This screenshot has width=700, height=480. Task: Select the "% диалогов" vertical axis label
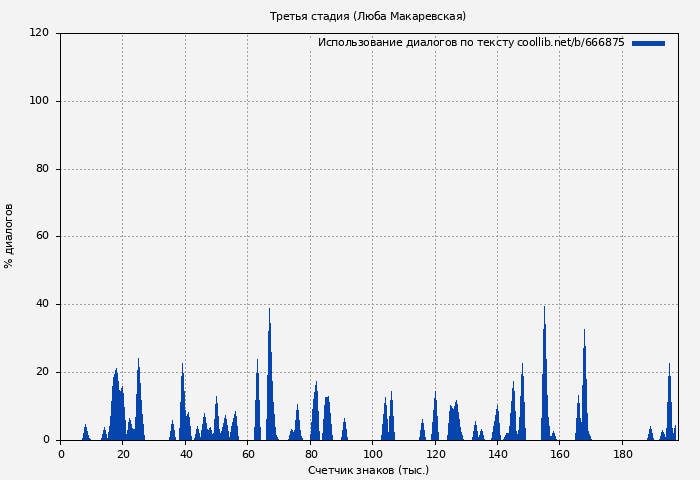click(10, 236)
